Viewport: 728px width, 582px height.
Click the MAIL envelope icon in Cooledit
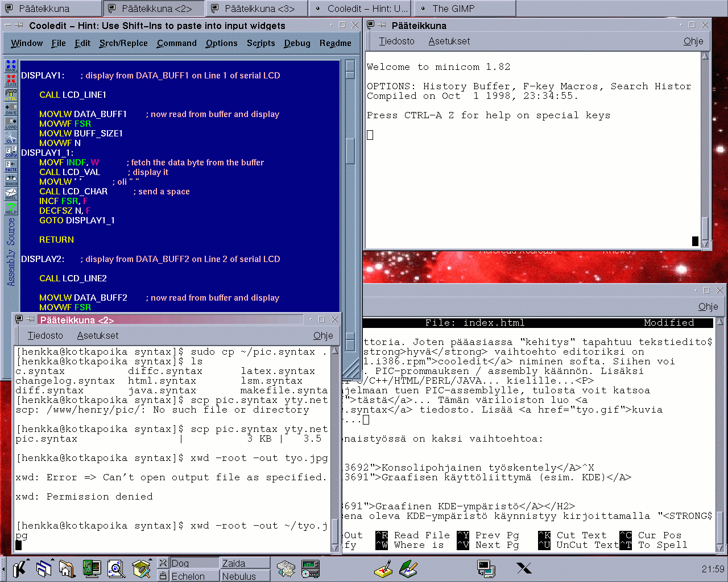[11, 194]
